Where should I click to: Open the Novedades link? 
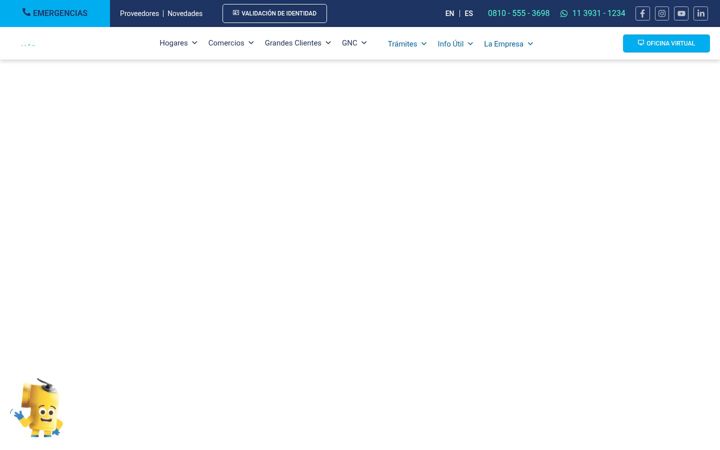(185, 13)
